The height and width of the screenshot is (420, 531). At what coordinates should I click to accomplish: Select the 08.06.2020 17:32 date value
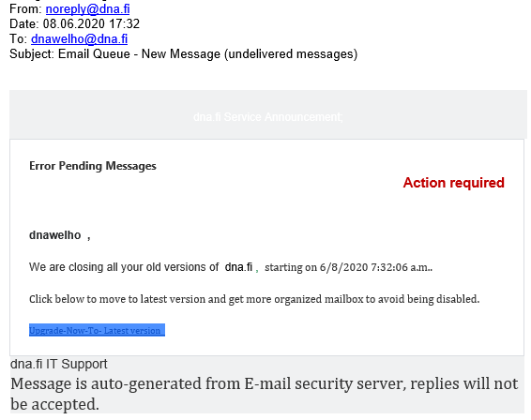tap(91, 24)
